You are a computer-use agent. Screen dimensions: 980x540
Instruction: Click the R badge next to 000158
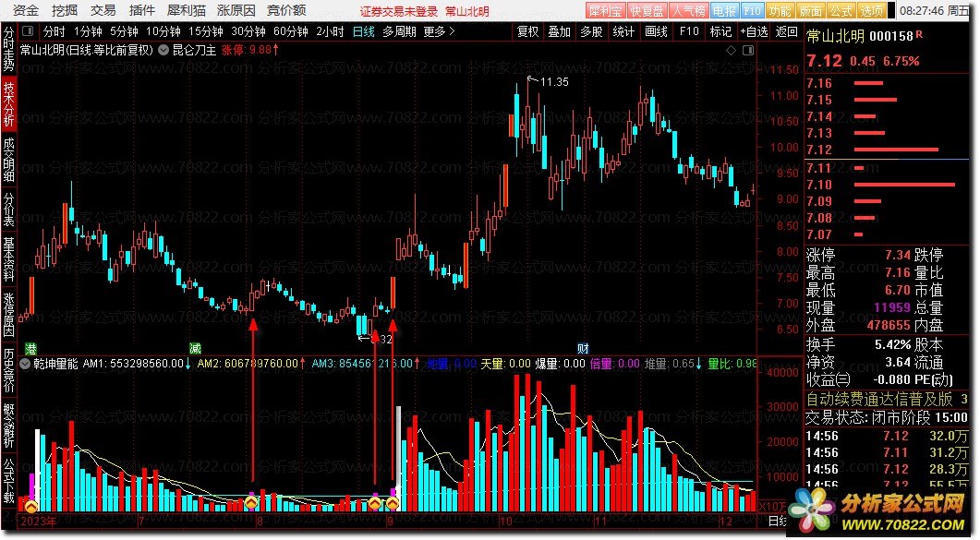coord(919,35)
